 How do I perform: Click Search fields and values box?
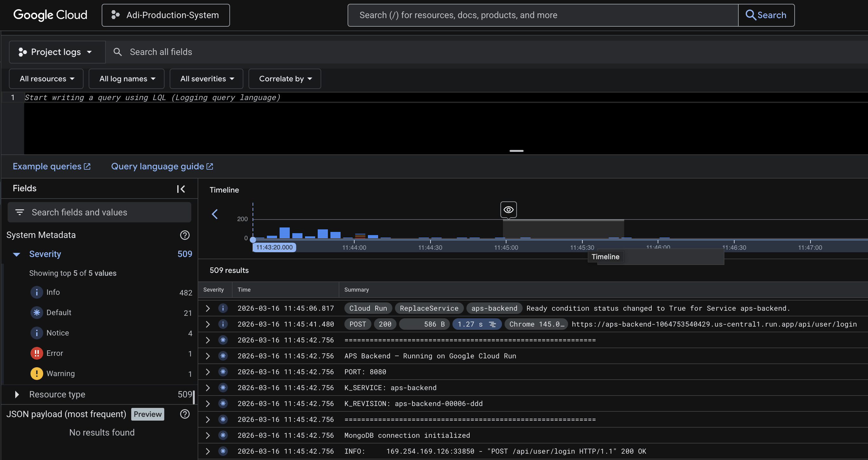[99, 212]
